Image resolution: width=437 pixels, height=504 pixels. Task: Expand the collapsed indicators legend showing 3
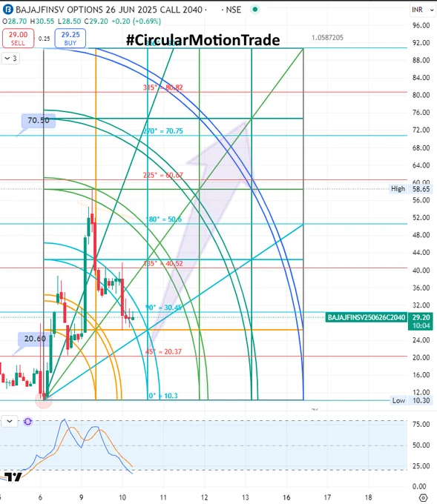(x=10, y=59)
